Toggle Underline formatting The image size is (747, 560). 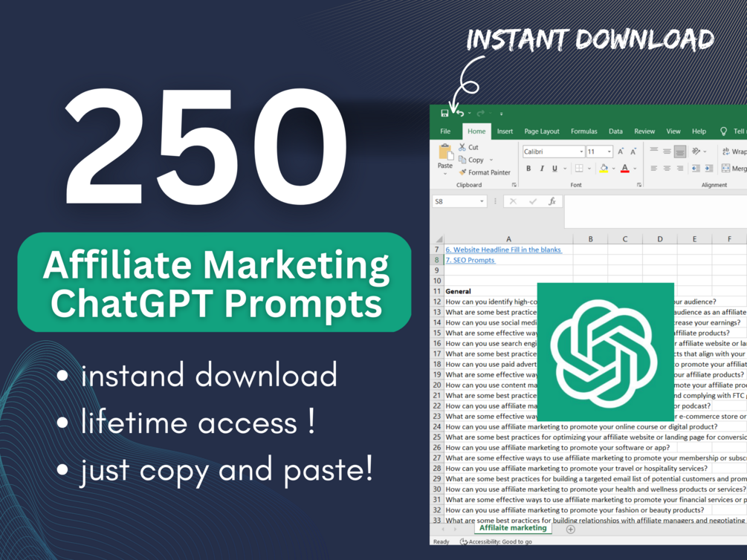click(554, 168)
